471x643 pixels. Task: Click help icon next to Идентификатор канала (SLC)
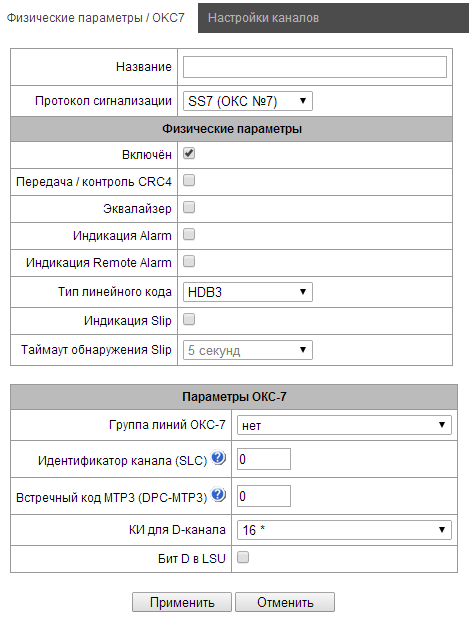218,458
